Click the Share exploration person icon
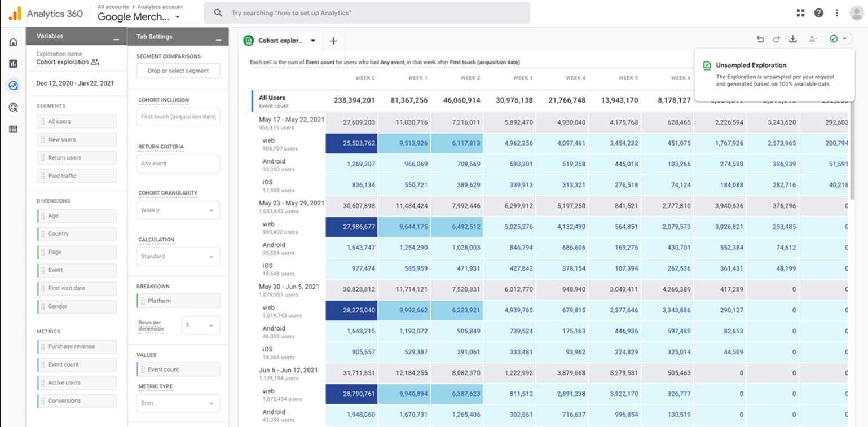Image resolution: width=868 pixels, height=427 pixels. click(812, 39)
